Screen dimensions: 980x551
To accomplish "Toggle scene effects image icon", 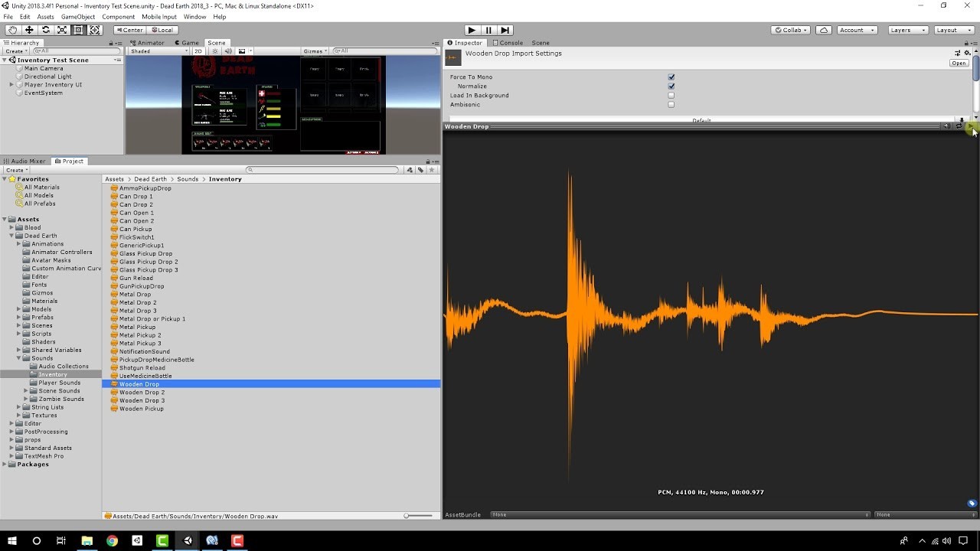I will coord(241,51).
